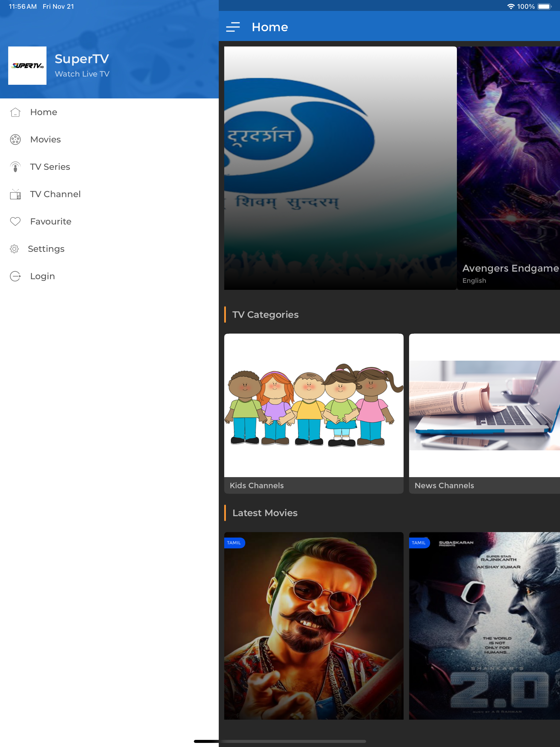Open Settings from the drawer

[x=109, y=249]
